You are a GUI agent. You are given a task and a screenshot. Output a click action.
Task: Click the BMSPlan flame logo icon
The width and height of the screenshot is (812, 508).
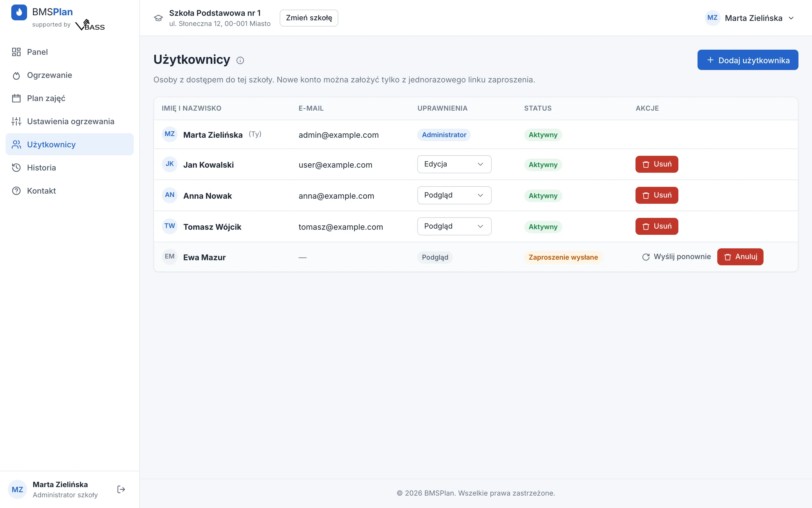(x=19, y=12)
